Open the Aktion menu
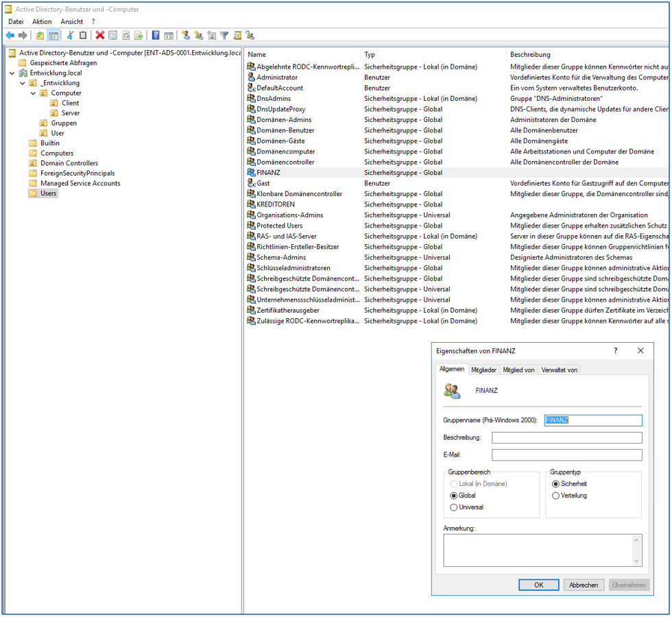The height and width of the screenshot is (617, 672). click(42, 22)
